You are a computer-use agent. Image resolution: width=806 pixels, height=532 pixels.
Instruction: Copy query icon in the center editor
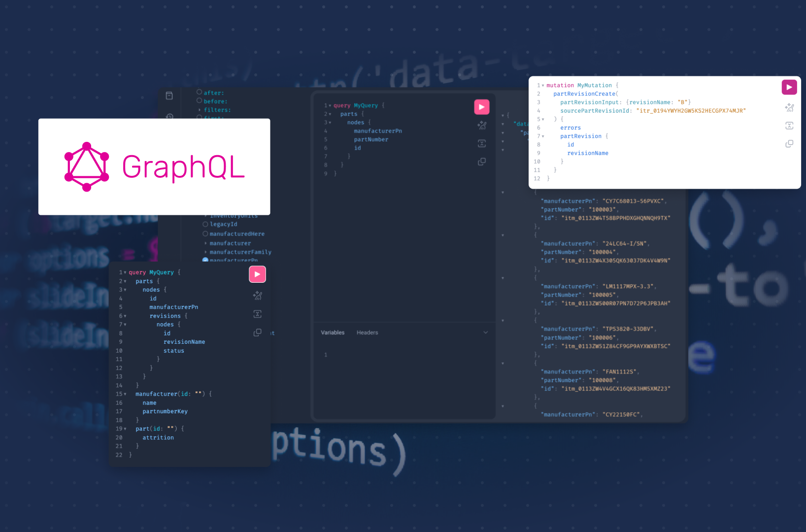(x=482, y=162)
